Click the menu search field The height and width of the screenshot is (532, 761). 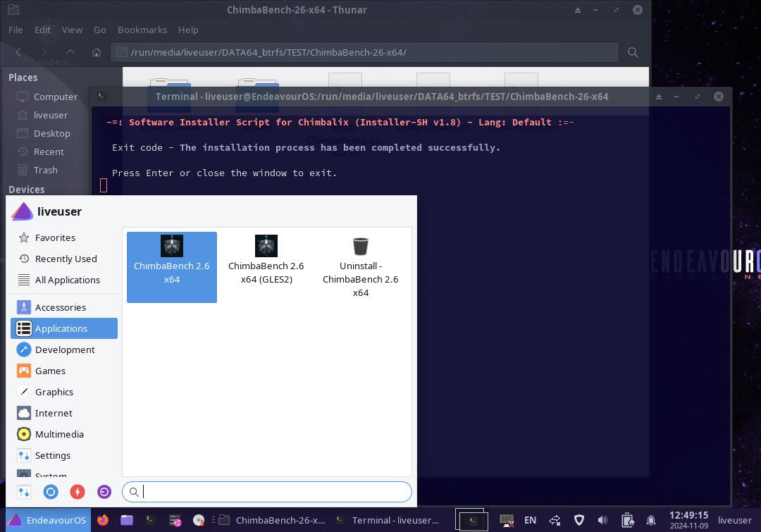[267, 492]
